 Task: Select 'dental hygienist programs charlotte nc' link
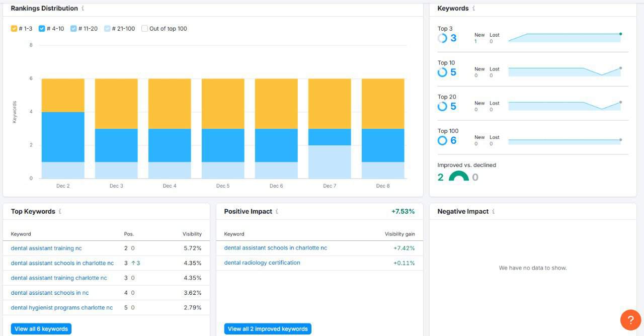62,308
